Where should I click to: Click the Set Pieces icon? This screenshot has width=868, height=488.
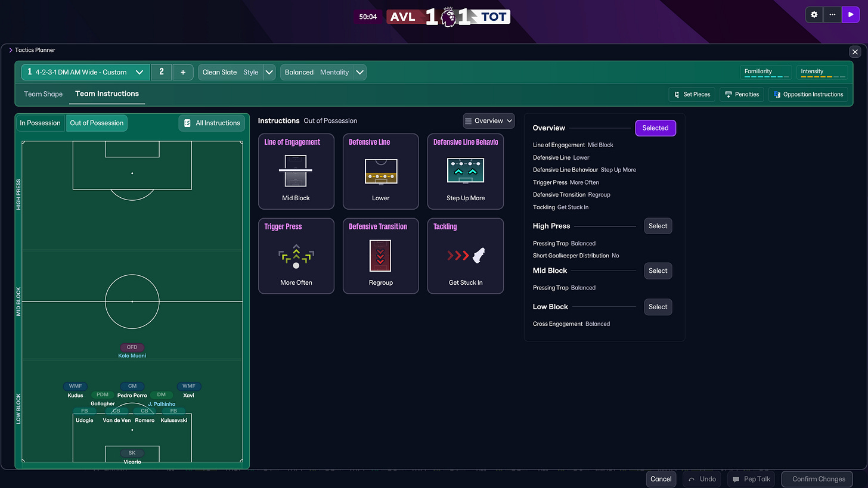(x=677, y=94)
